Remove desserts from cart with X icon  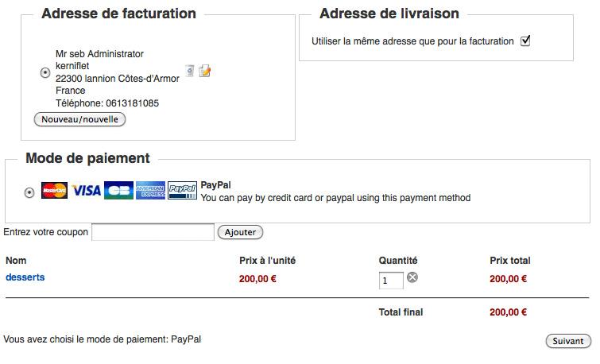point(412,277)
